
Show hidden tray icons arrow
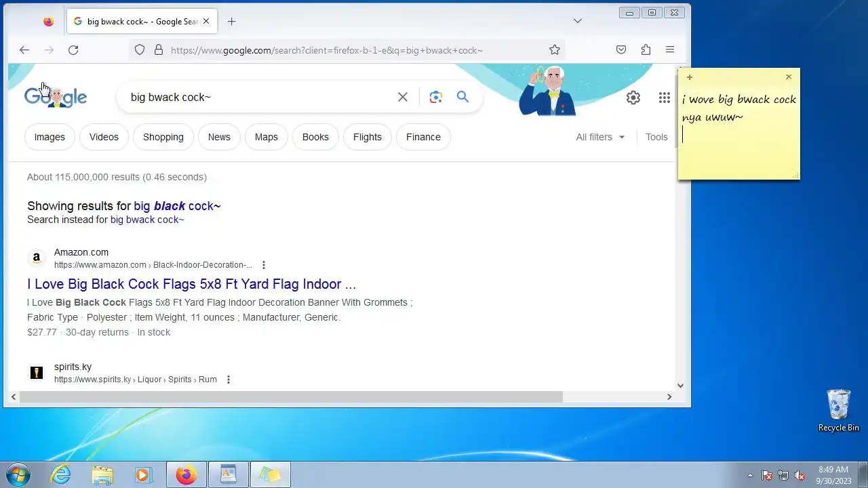[750, 475]
